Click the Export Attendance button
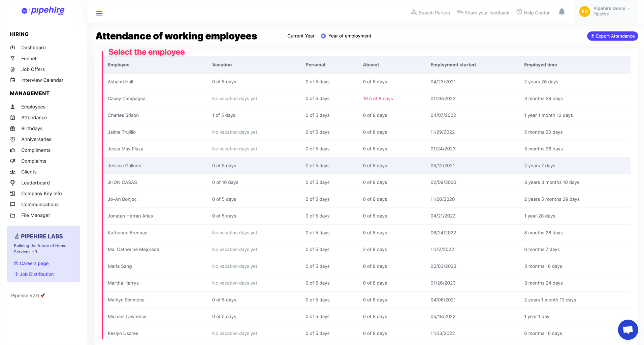 [x=612, y=36]
